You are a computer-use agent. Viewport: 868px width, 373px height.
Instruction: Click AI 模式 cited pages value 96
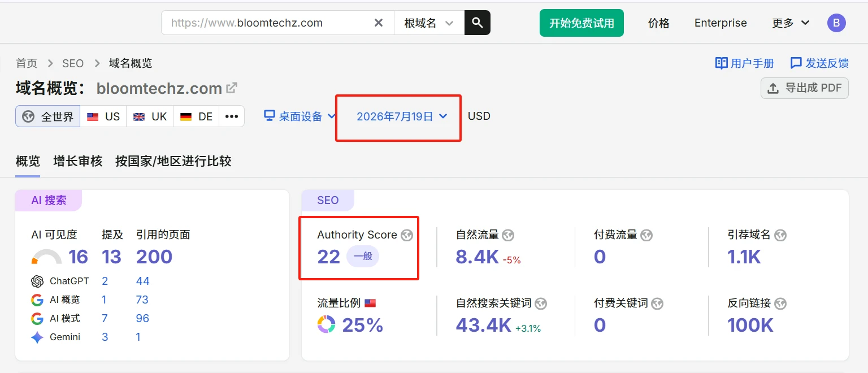coord(142,319)
